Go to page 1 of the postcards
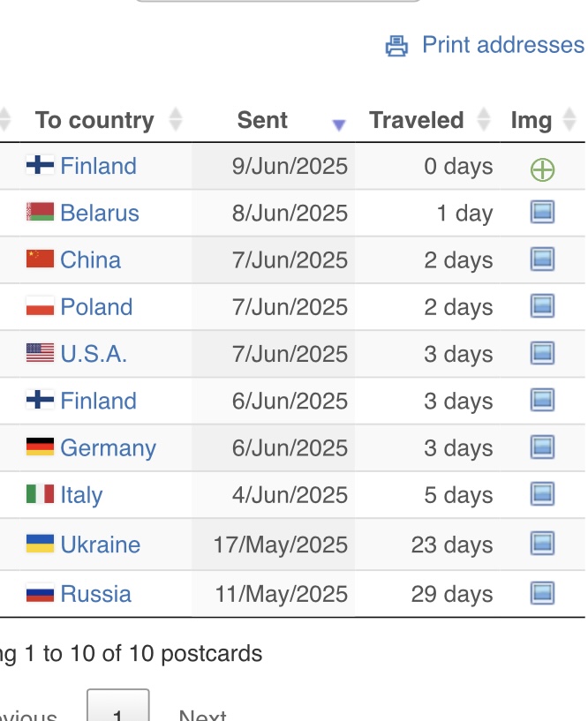 (x=118, y=706)
